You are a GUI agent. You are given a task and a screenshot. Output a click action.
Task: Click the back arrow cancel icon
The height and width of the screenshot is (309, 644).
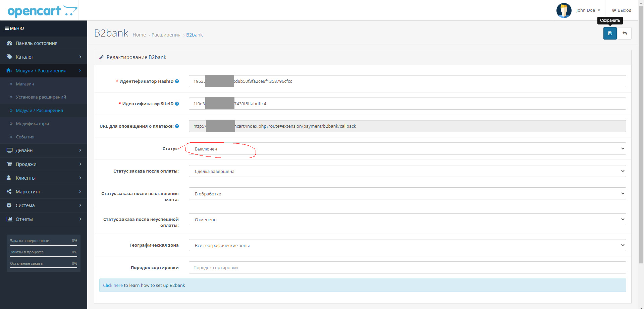point(625,34)
